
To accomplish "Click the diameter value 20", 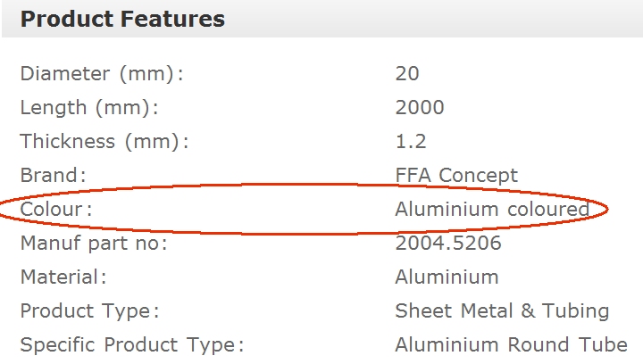I will coord(407,74).
